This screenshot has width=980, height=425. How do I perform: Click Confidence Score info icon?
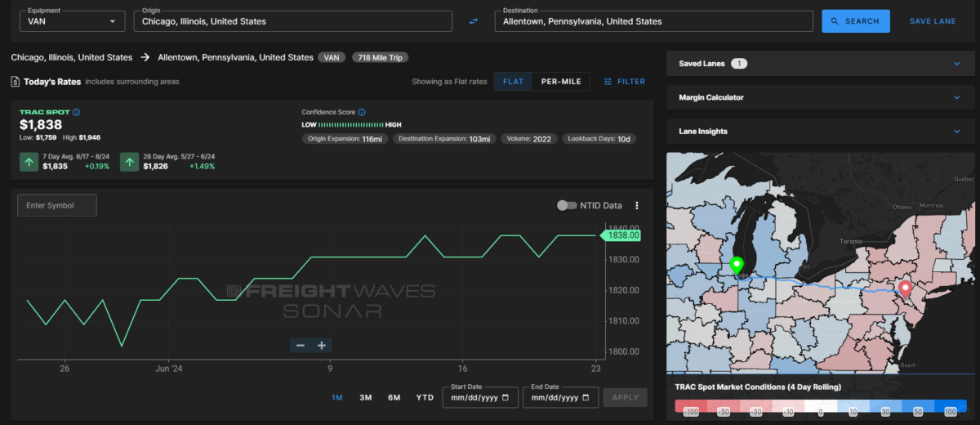[362, 112]
